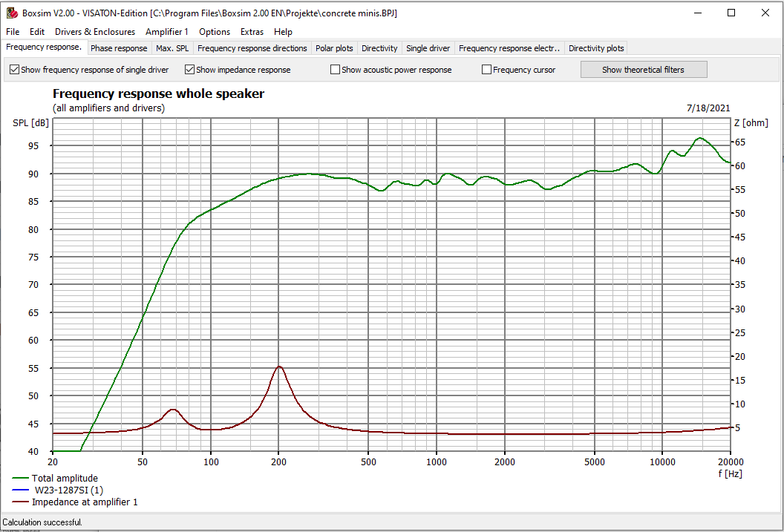Image resolution: width=784 pixels, height=532 pixels.
Task: Uncheck "Show frequency response of single driver"
Action: [x=14, y=69]
